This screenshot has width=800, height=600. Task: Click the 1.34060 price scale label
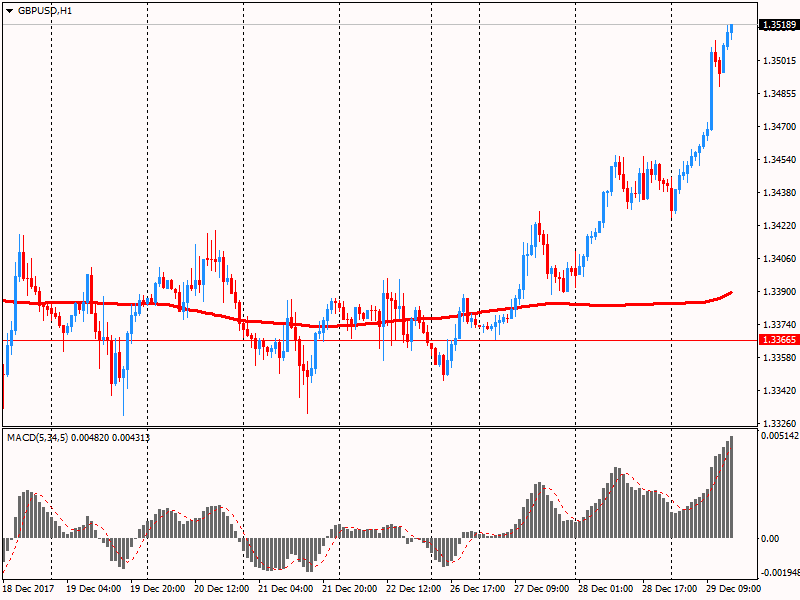click(778, 259)
